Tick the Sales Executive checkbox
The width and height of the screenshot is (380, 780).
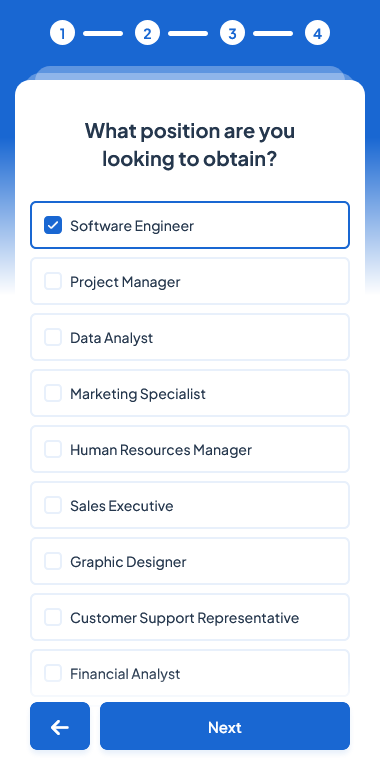[53, 505]
